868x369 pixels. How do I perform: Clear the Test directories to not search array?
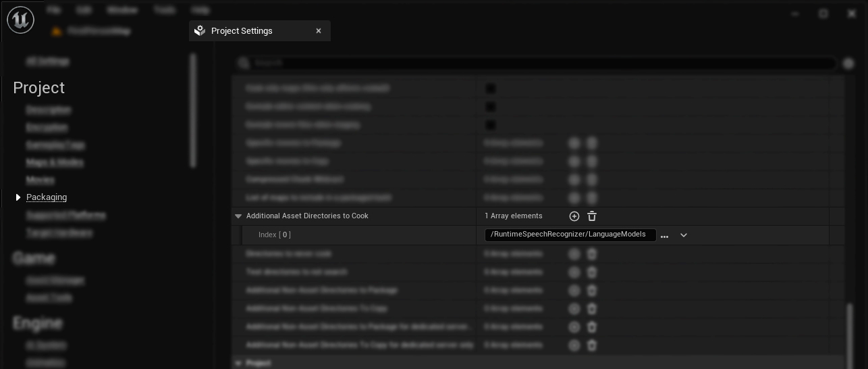click(592, 272)
